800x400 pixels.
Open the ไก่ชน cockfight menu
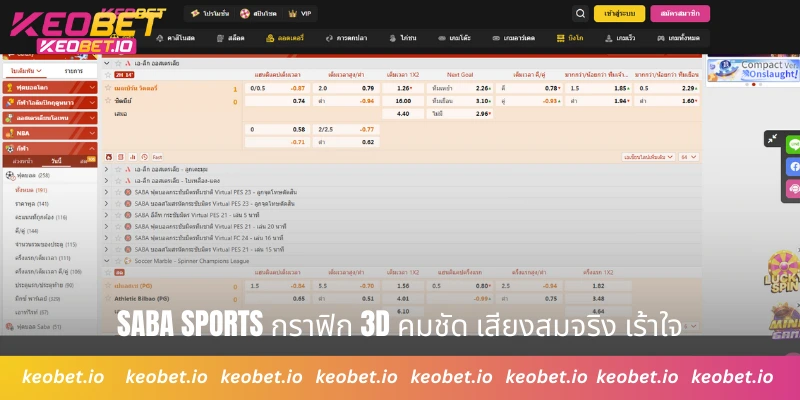pyautogui.click(x=402, y=38)
